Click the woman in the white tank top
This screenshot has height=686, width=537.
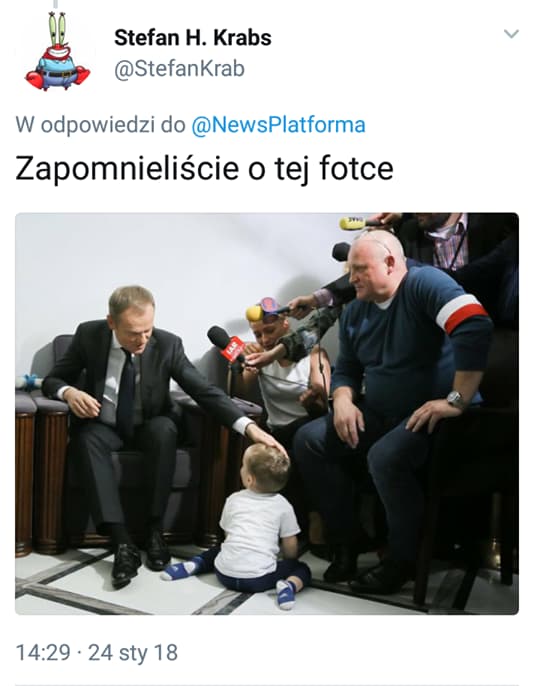point(284,372)
